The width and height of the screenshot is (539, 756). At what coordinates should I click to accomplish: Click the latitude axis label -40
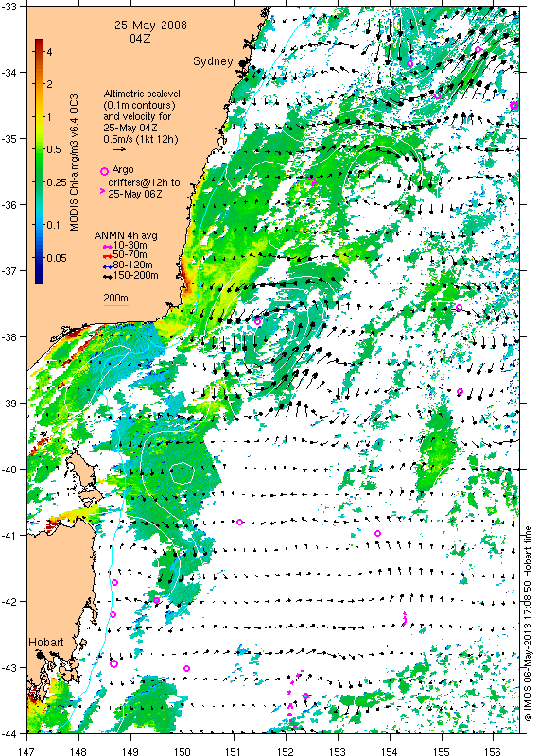pyautogui.click(x=9, y=470)
